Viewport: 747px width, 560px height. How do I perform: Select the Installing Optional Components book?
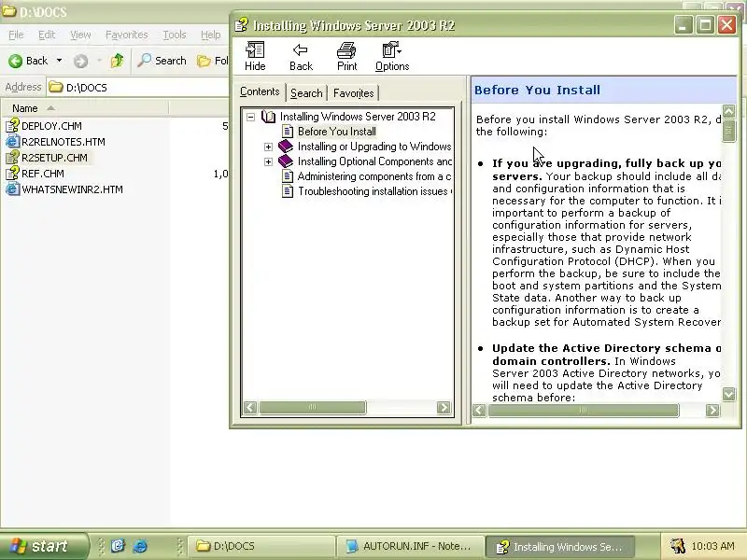(x=375, y=161)
